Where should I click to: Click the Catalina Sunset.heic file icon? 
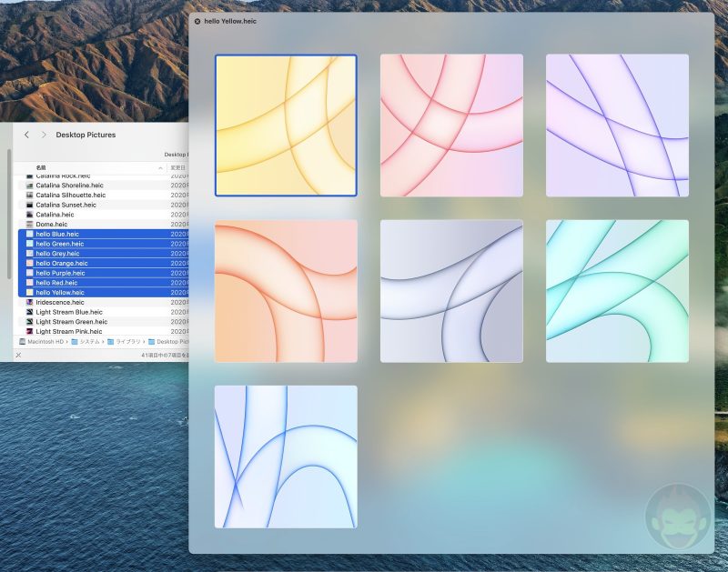click(30, 205)
